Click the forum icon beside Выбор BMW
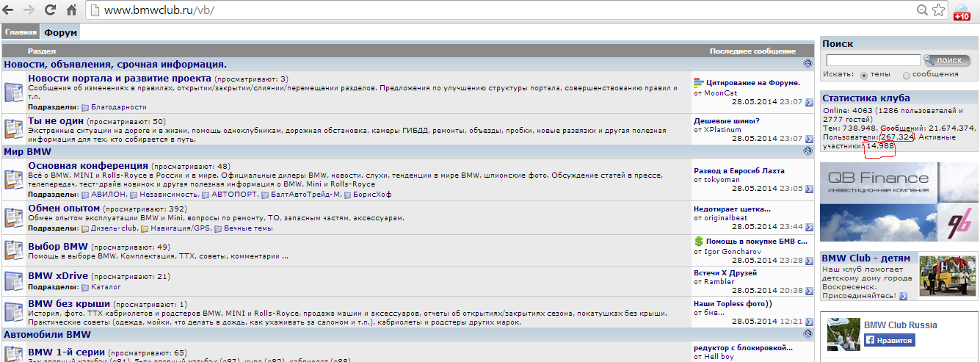Screen dimensions: 980x362 14,250
